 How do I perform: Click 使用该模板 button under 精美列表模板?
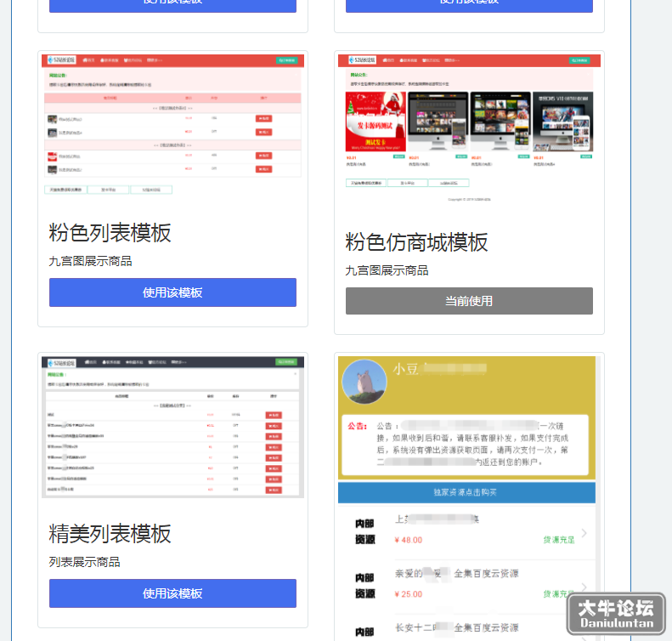coord(172,593)
